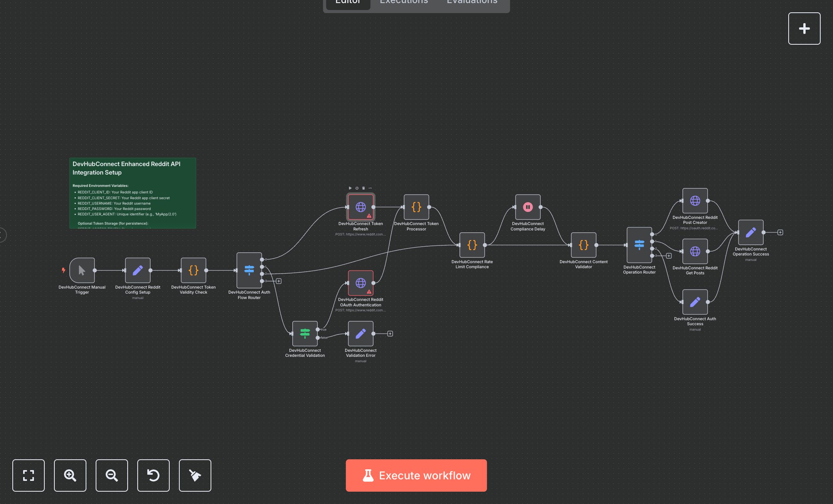
Task: Run the Token Refresh node play icon
Action: click(x=350, y=188)
